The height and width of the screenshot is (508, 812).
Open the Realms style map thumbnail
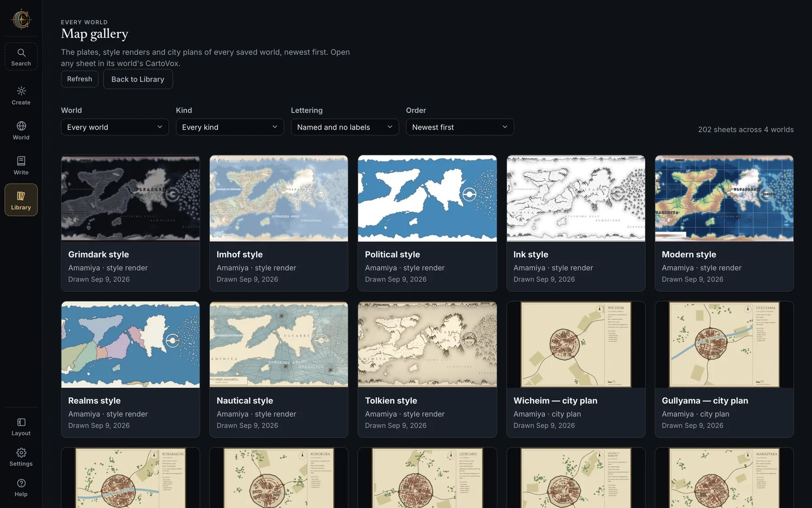click(x=130, y=345)
